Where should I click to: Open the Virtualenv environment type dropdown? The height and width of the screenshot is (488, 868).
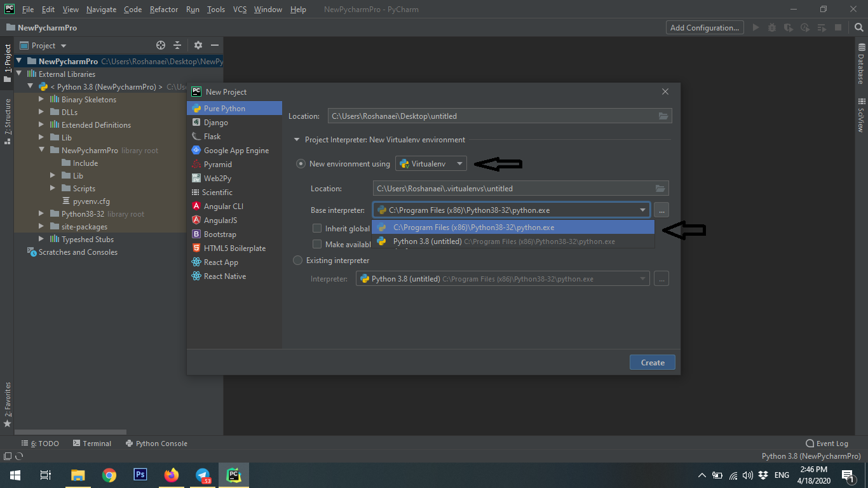[x=431, y=164]
